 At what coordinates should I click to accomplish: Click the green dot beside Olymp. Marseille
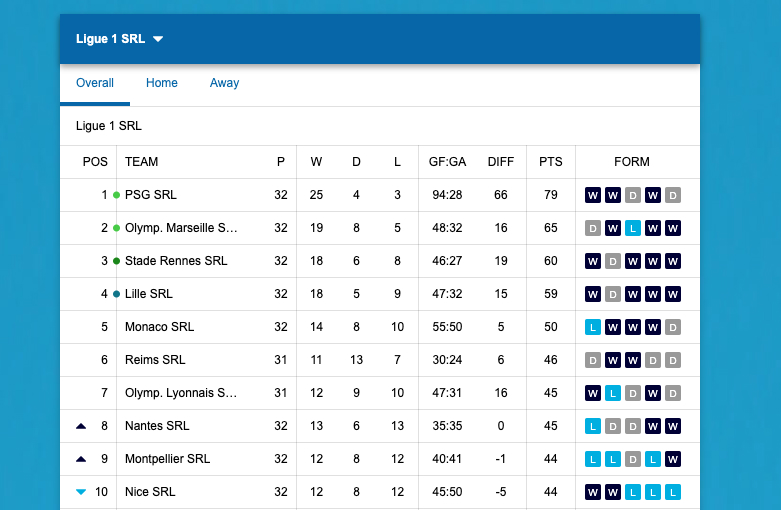tap(117, 228)
